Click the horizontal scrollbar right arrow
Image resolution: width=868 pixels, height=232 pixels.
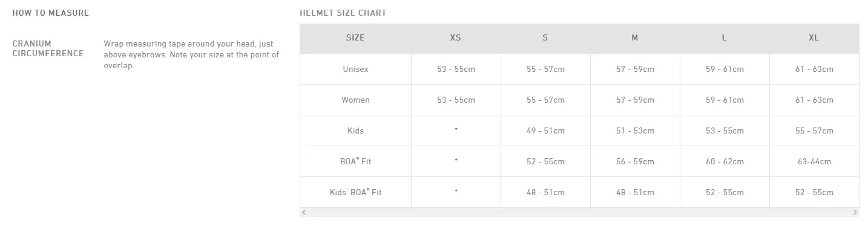855,213
